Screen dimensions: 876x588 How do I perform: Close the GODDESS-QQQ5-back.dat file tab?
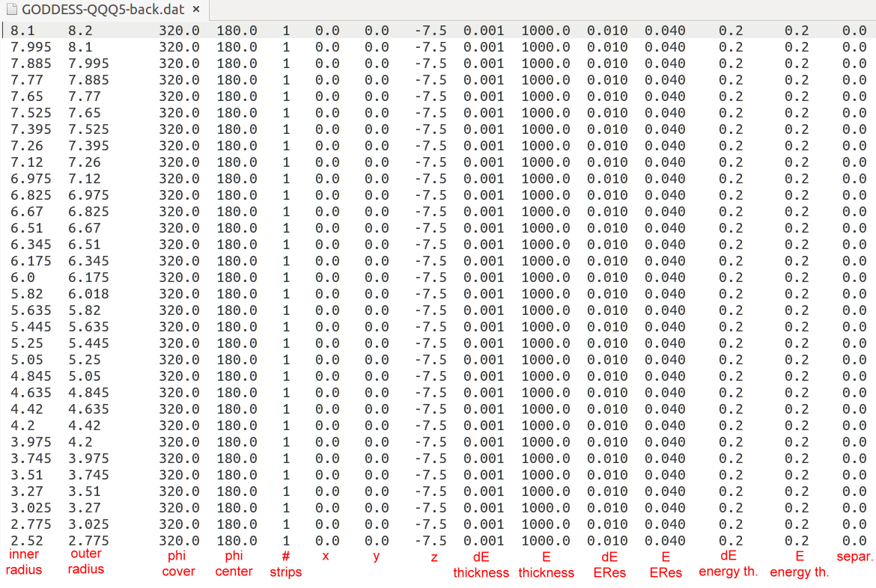tap(195, 10)
